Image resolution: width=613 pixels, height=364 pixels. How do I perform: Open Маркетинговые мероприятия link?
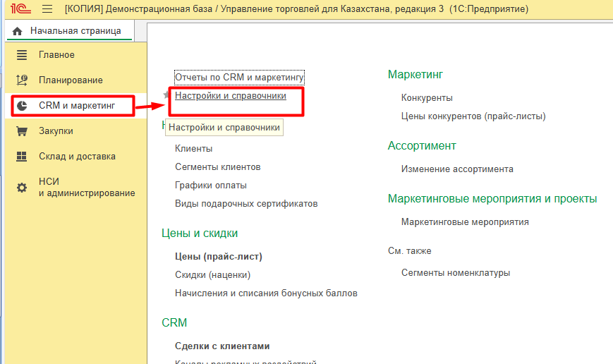pyautogui.click(x=465, y=222)
